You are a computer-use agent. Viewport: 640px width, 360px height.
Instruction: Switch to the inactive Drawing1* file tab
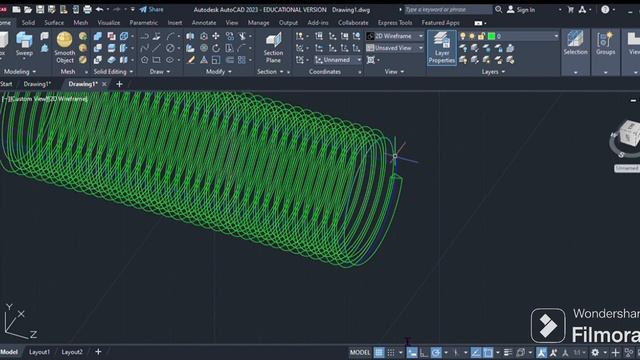(37, 84)
